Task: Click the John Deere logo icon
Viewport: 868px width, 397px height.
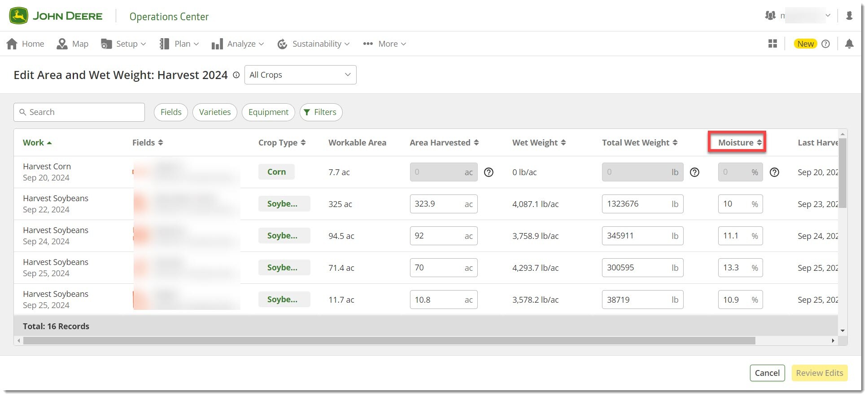Action: 18,16
